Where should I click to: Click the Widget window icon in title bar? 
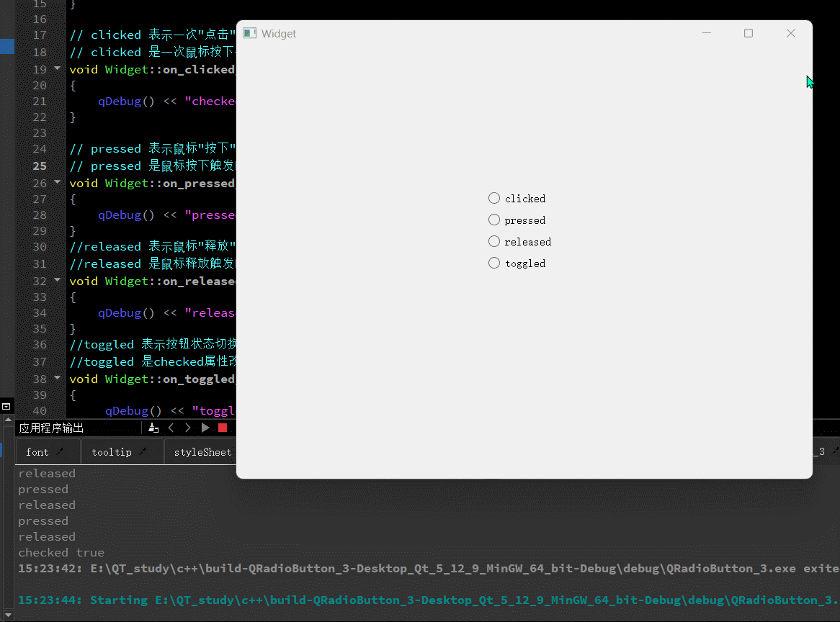250,33
